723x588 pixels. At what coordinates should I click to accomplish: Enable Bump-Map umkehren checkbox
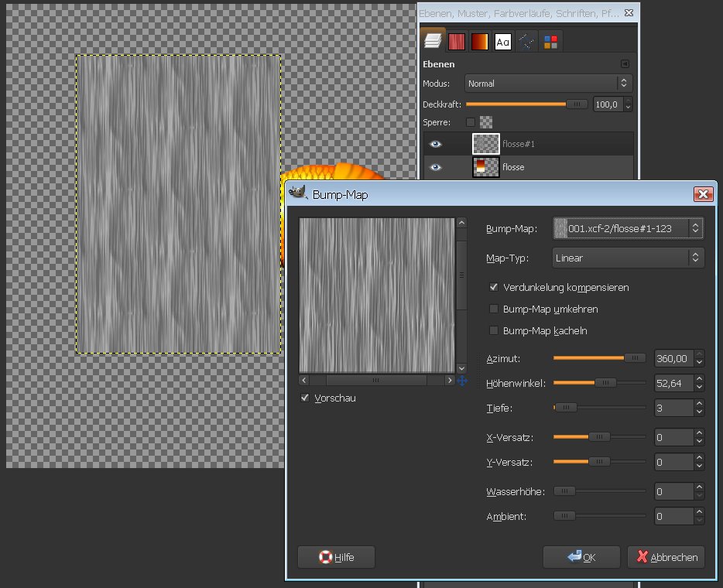tap(494, 309)
